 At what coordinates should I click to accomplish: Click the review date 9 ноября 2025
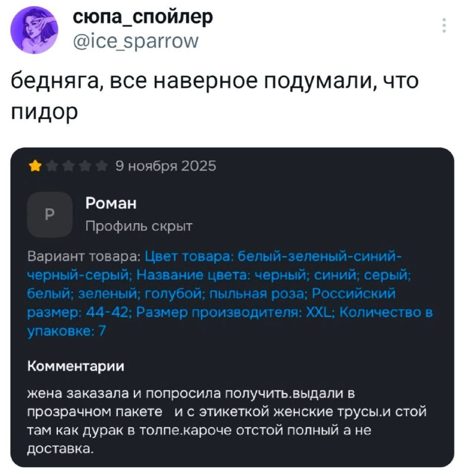165,166
